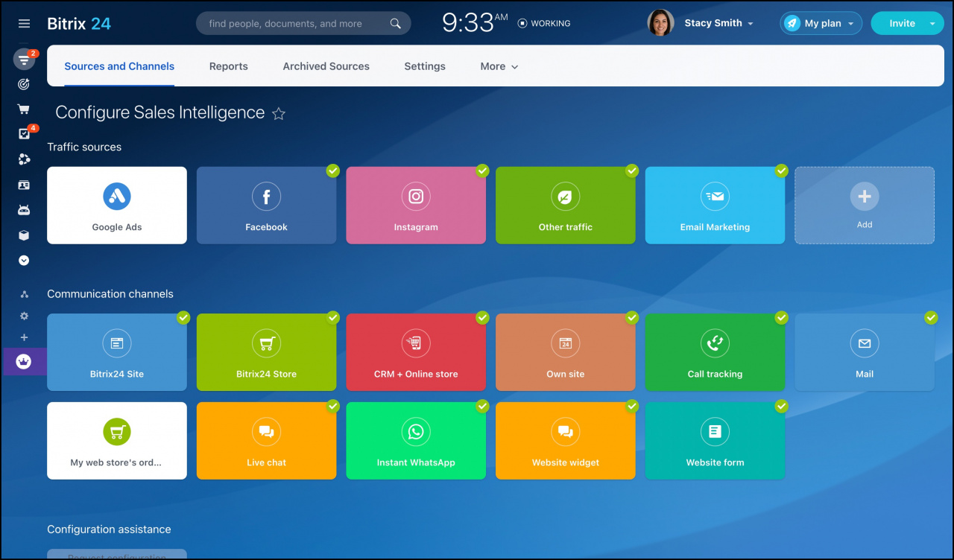Expand the Invite button's arrow menu

coord(932,23)
